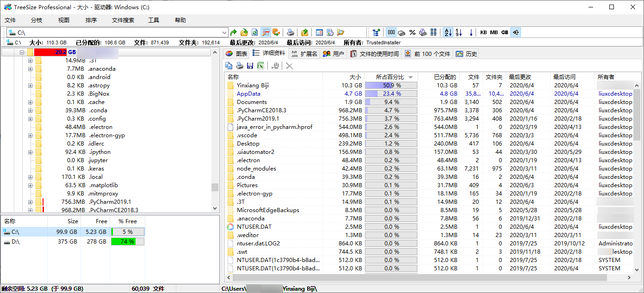
Task: Open the 分枝 menu
Action: click(37, 20)
